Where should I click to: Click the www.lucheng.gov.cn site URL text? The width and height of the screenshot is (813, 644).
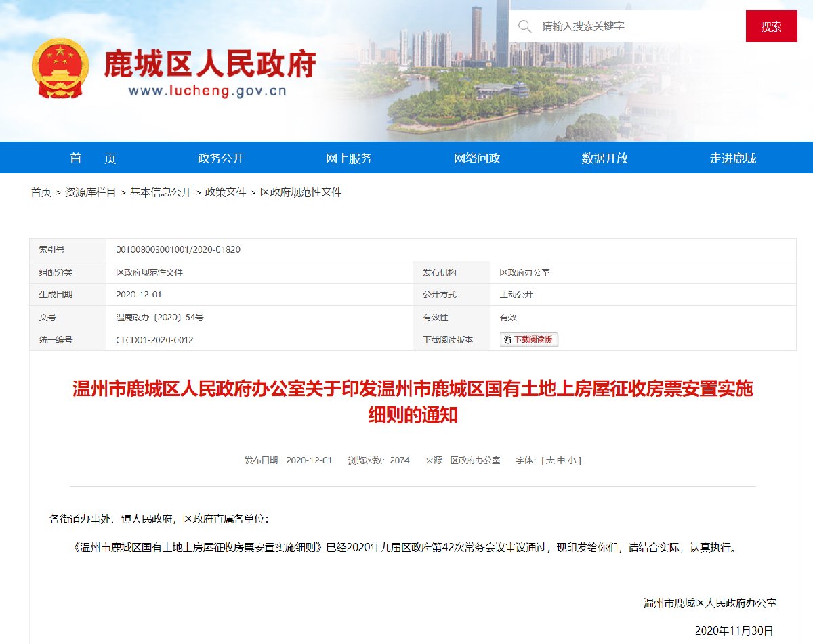point(207,90)
